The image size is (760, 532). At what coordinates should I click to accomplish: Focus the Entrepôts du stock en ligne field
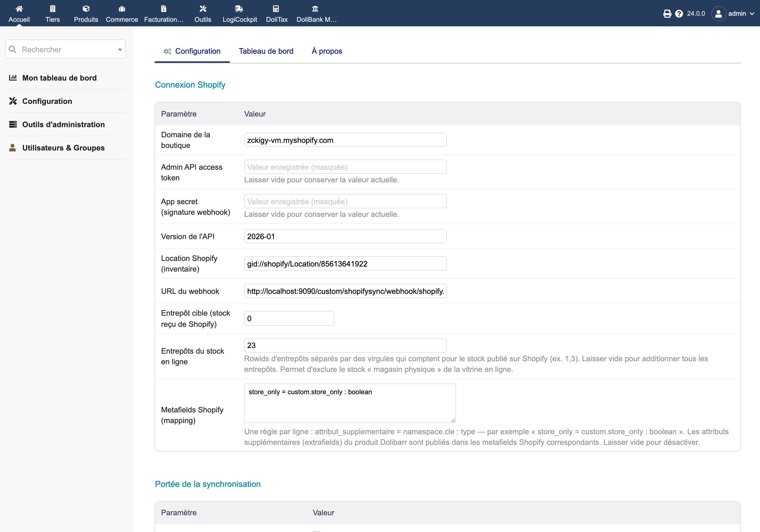tap(345, 345)
